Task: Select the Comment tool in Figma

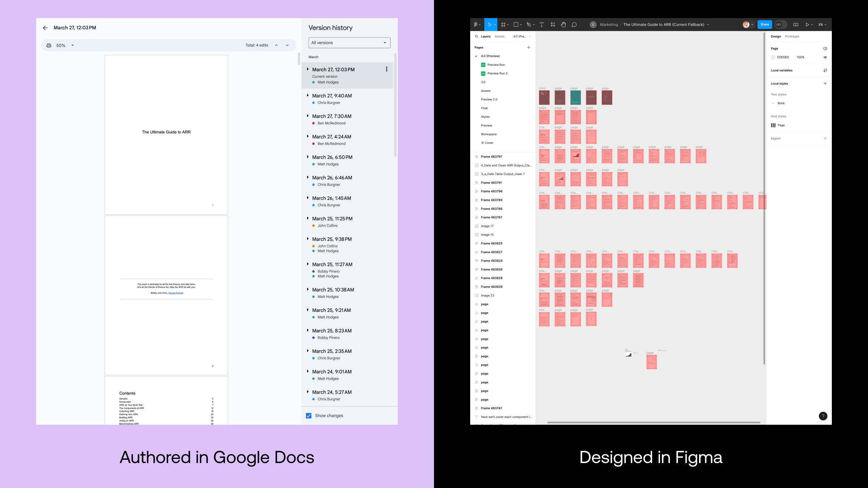Action: click(574, 25)
